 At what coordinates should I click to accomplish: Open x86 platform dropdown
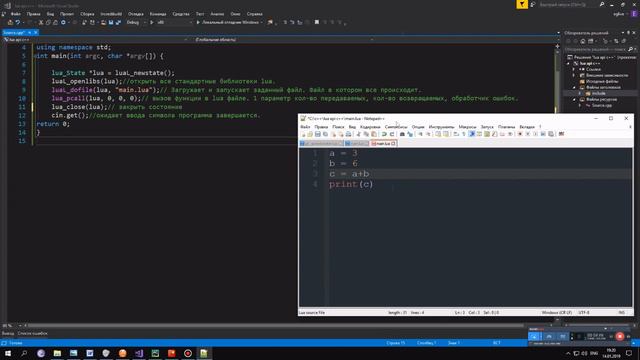tap(175, 22)
